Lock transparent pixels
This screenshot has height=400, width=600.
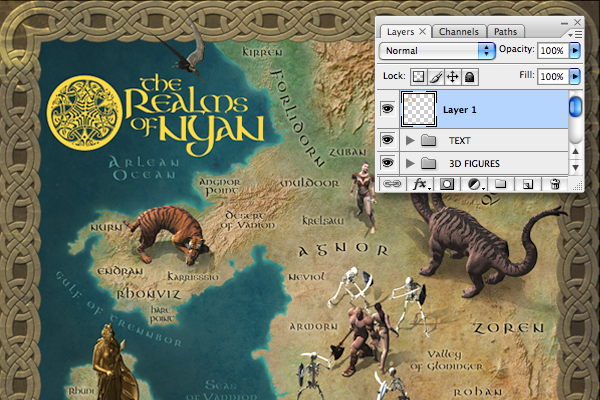[418, 77]
